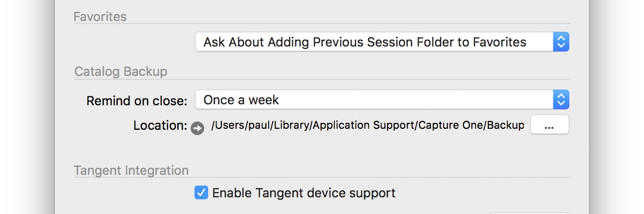Click the partially visible button under Tangent support

(529, 213)
